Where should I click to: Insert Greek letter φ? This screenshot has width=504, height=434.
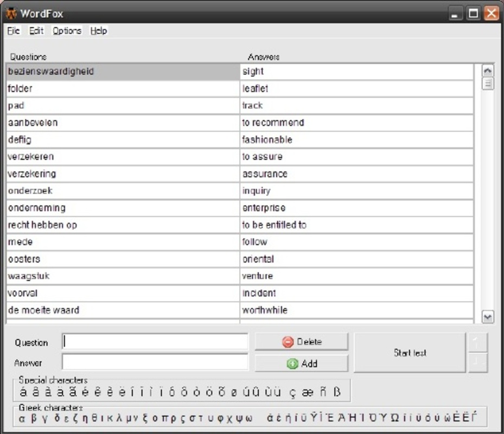tap(220, 419)
